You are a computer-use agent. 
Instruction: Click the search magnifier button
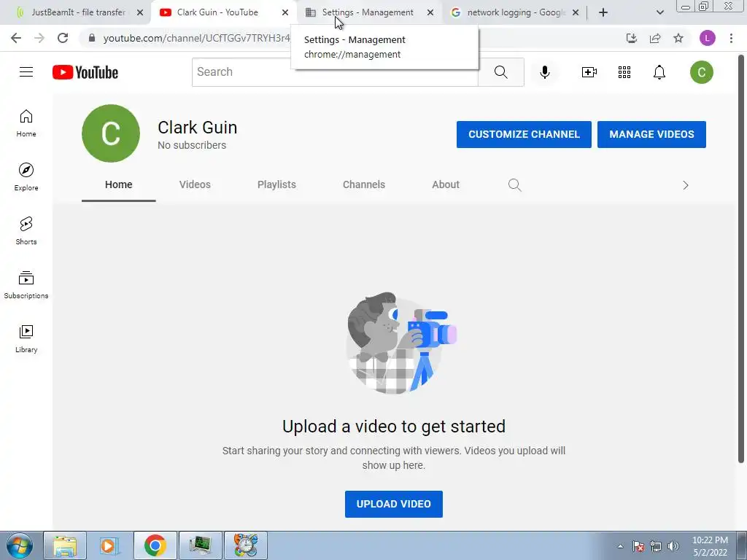click(x=500, y=72)
